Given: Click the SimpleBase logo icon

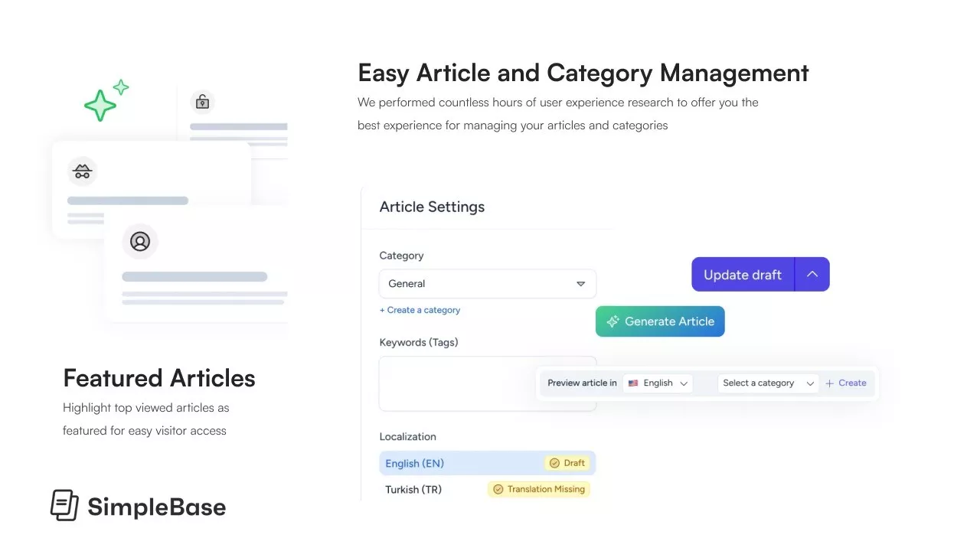Looking at the screenshot, I should (x=64, y=506).
